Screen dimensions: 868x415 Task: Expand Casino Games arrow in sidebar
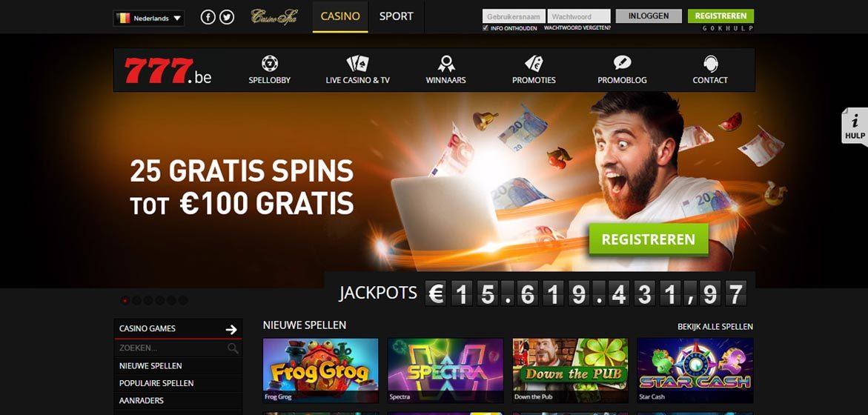click(x=231, y=330)
